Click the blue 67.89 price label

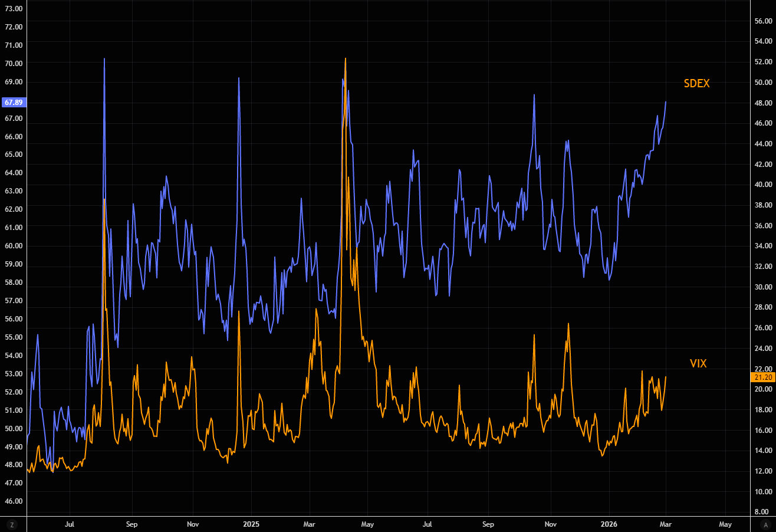pyautogui.click(x=13, y=102)
